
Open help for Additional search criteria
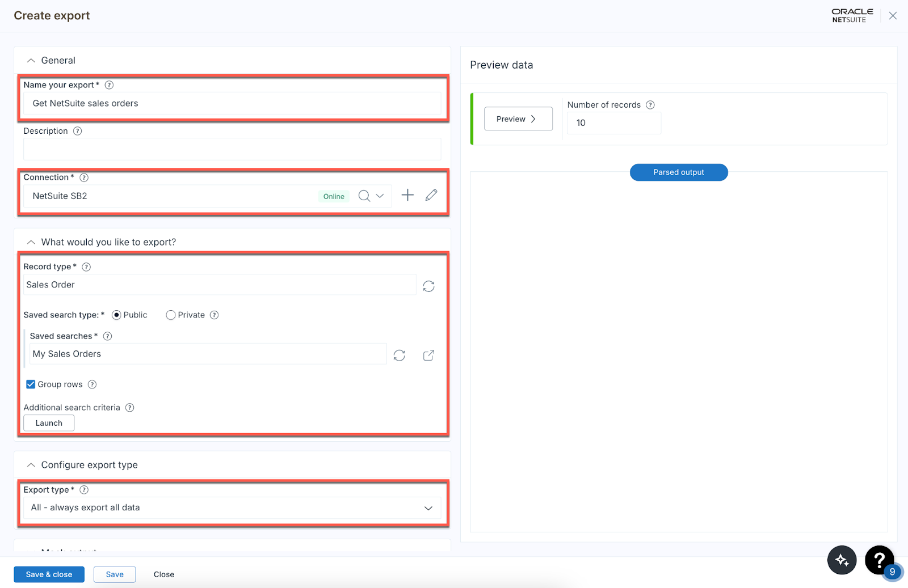[x=129, y=408]
